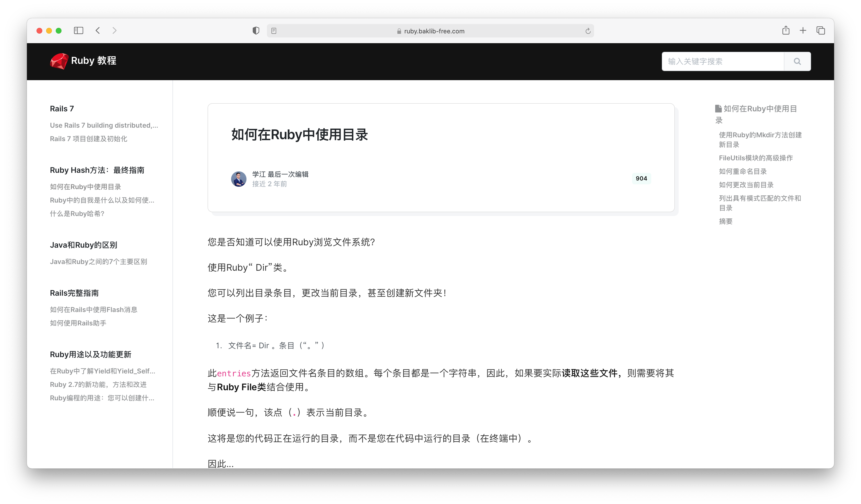The width and height of the screenshot is (861, 504).
Task: Show tab overview icon
Action: pyautogui.click(x=821, y=31)
